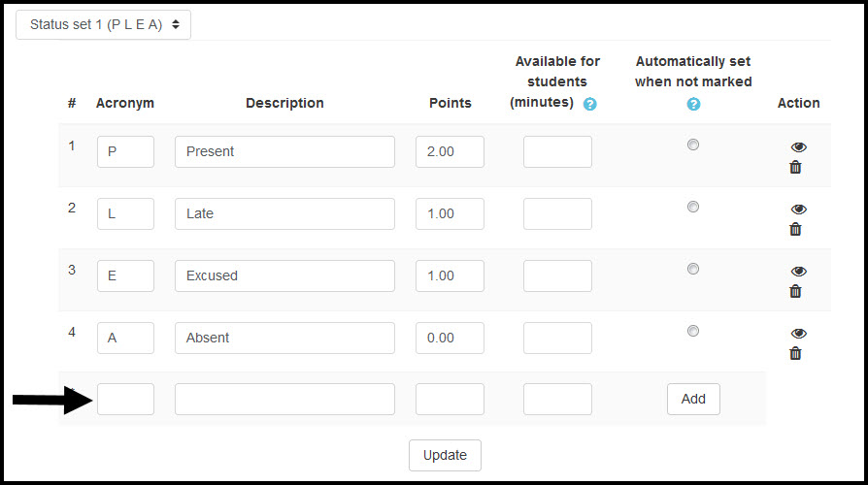The height and width of the screenshot is (485, 868).
Task: Toggle visibility of the Excused status
Action: point(798,271)
